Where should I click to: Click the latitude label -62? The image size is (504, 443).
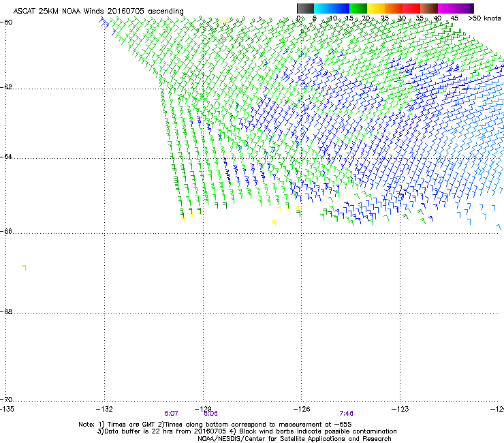click(x=6, y=87)
